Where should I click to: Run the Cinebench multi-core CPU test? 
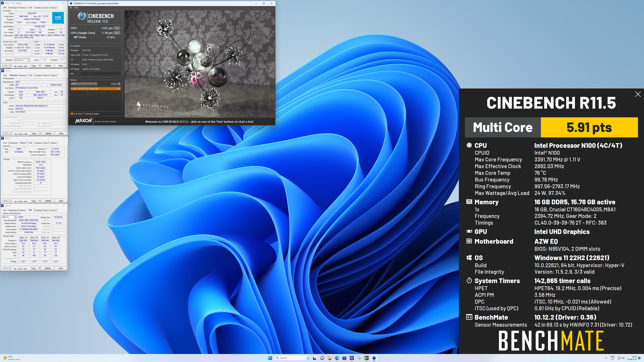click(x=117, y=28)
